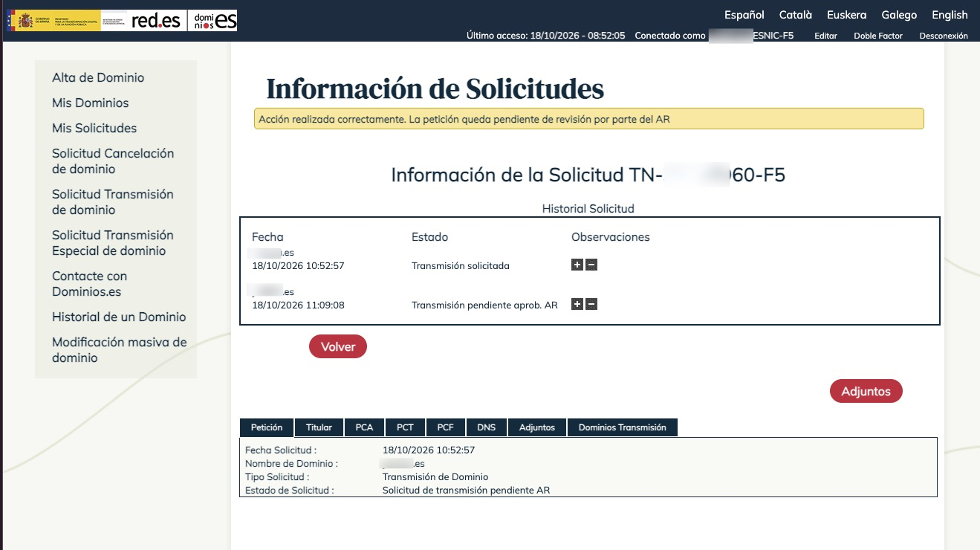Click 'Transmisión pendiente aprob. AR' status text

point(484,305)
